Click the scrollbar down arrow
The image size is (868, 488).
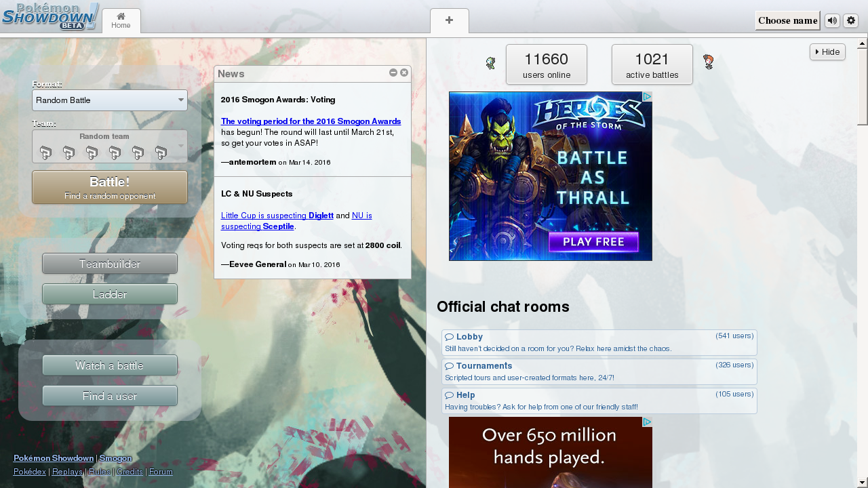point(863,483)
